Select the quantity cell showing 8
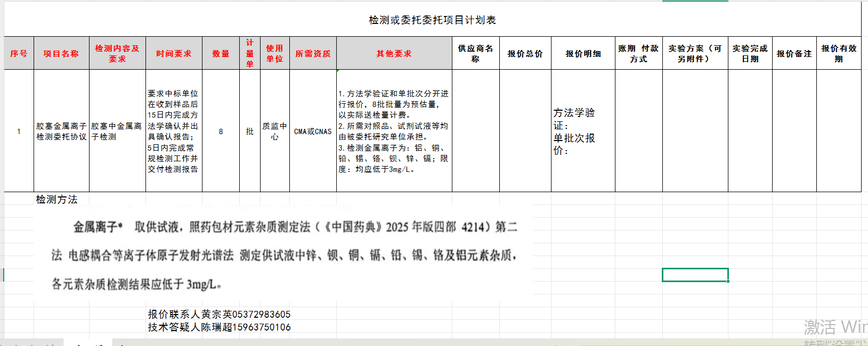868x346 pixels. 221,131
